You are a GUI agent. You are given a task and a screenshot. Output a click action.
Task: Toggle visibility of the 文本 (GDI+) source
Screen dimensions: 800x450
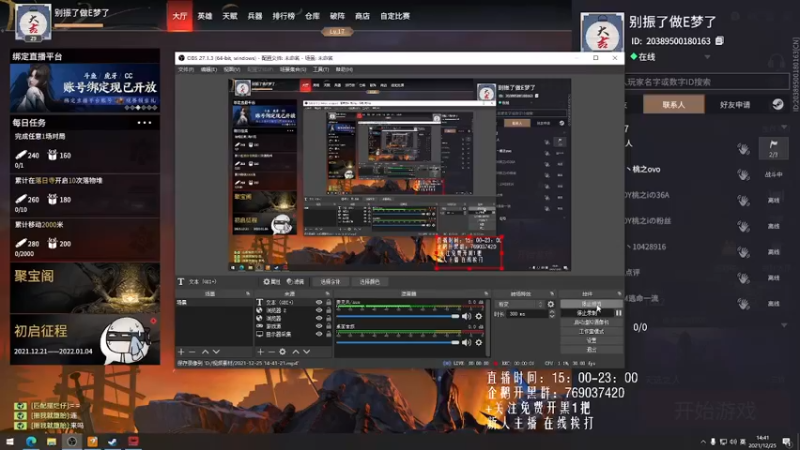click(x=319, y=303)
